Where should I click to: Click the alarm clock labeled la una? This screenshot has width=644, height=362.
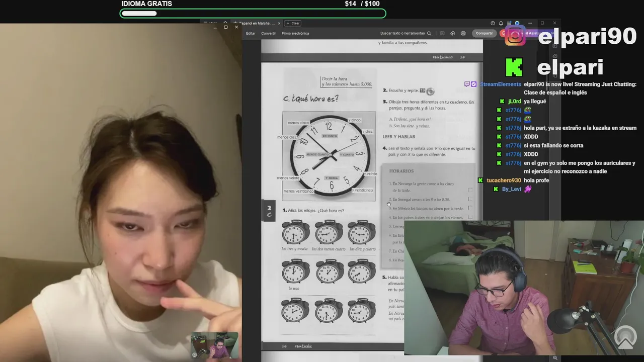tap(295, 271)
